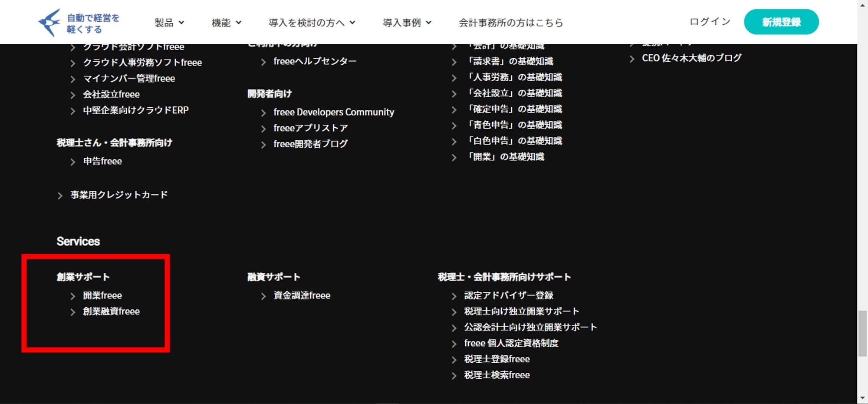Open 創業融資freee link
Image resolution: width=868 pixels, height=404 pixels.
tap(111, 311)
